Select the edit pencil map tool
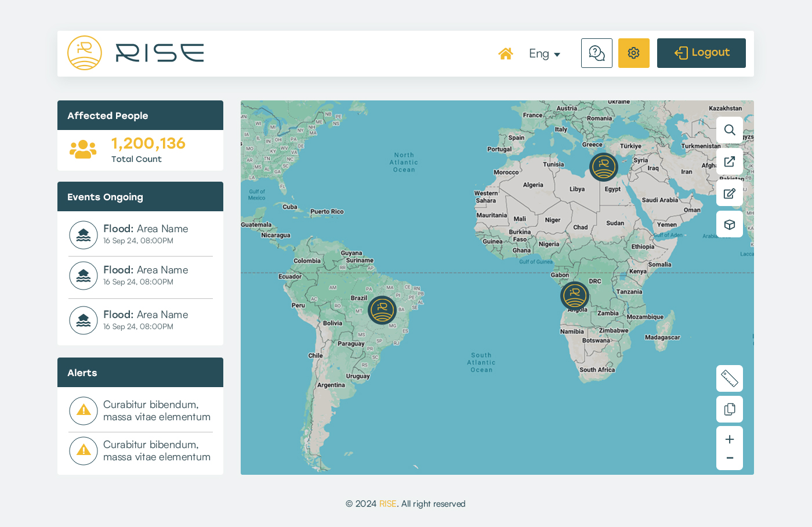The width and height of the screenshot is (812, 527). click(729, 193)
